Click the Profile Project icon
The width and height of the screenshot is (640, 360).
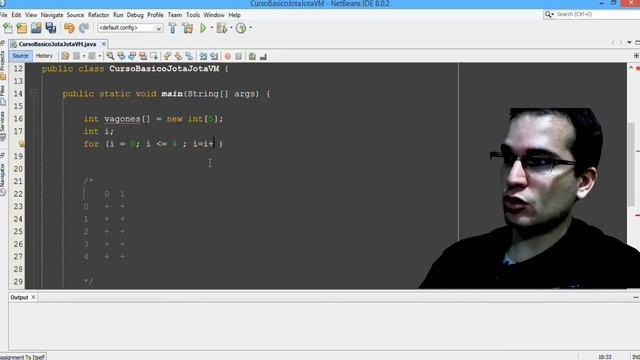[x=241, y=28]
